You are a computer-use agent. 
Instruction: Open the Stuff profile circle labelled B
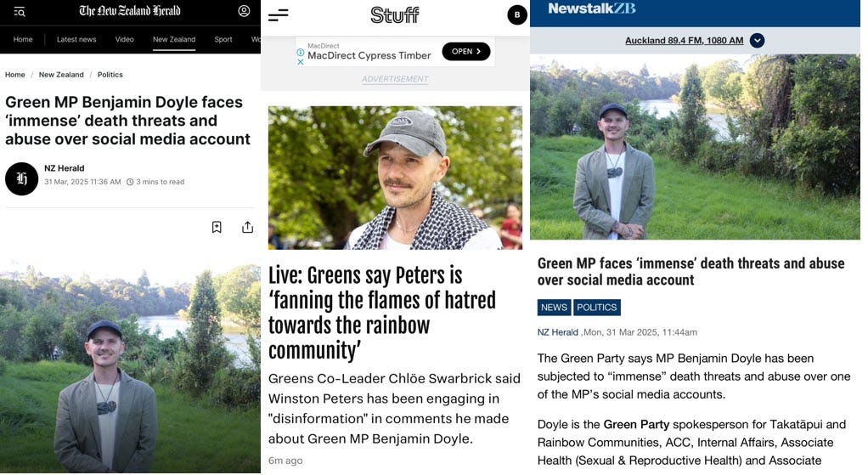[517, 15]
